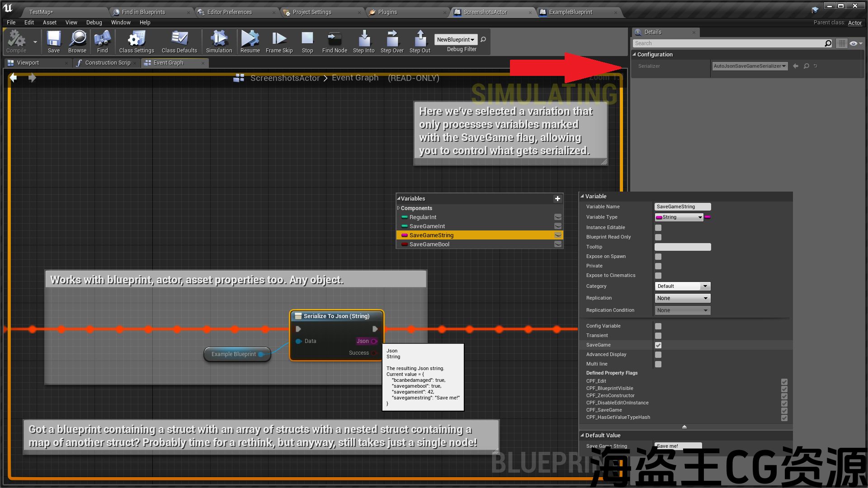Screen dimensions: 868x488
Task: Switch to the ExampleBlueprint tab
Action: (571, 12)
